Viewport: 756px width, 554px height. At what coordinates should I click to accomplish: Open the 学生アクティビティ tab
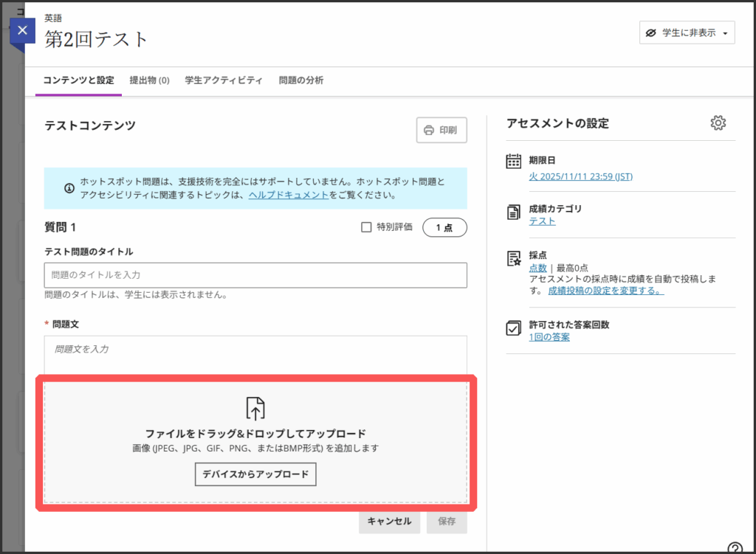tap(224, 80)
